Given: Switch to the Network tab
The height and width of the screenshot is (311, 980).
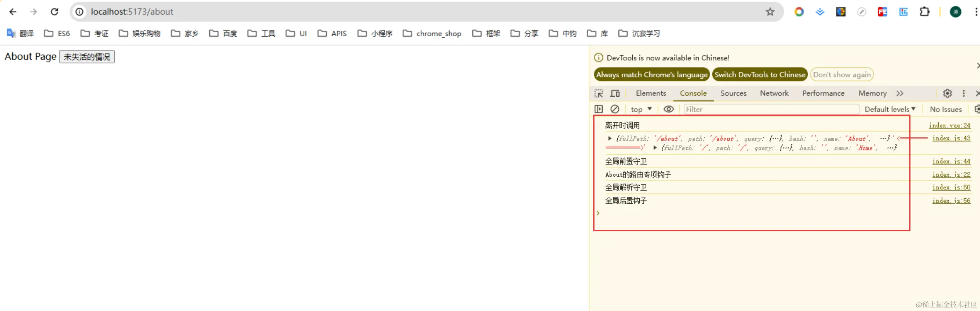Looking at the screenshot, I should tap(774, 93).
